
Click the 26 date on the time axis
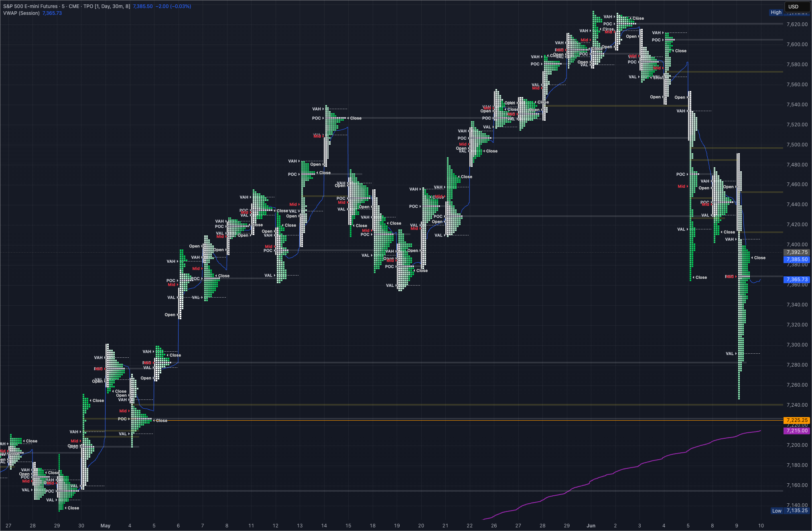click(494, 526)
